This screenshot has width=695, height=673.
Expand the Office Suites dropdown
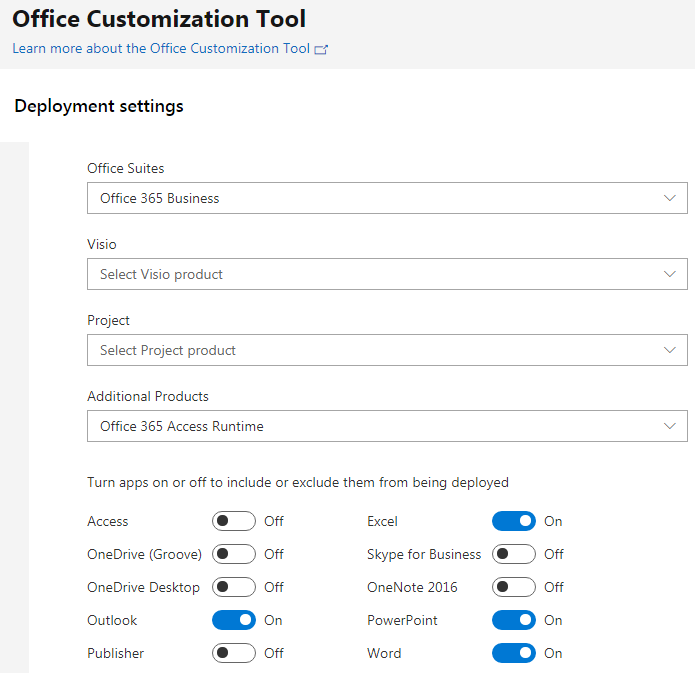[x=387, y=198]
